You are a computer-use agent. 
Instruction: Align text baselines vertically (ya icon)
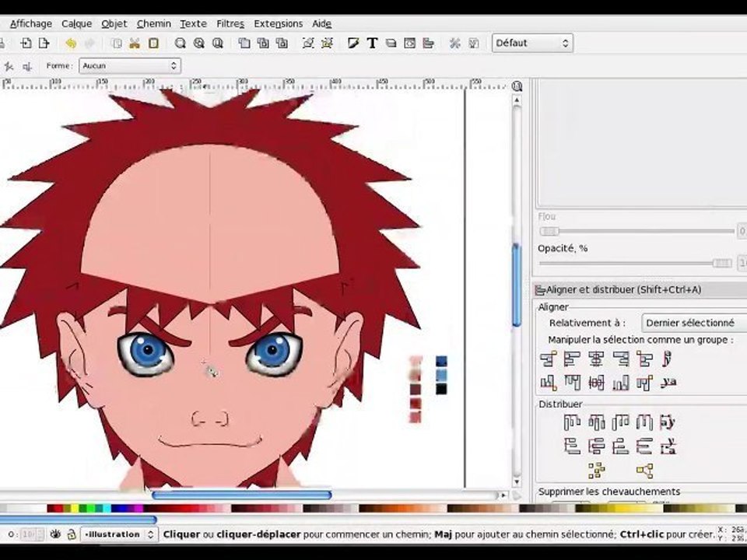click(669, 383)
